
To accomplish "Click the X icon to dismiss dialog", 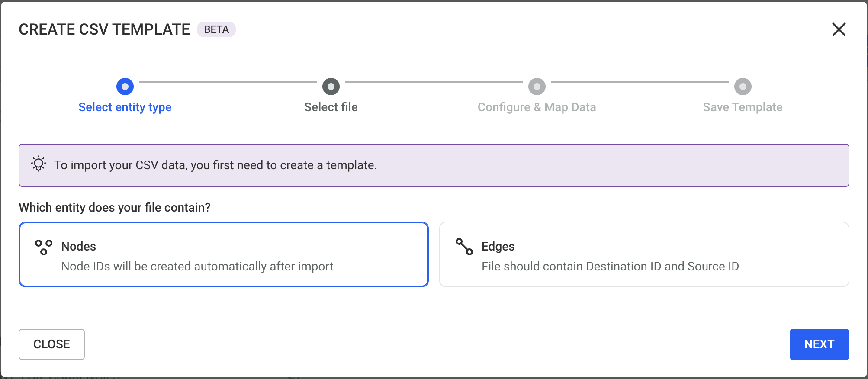I will pyautogui.click(x=839, y=29).
